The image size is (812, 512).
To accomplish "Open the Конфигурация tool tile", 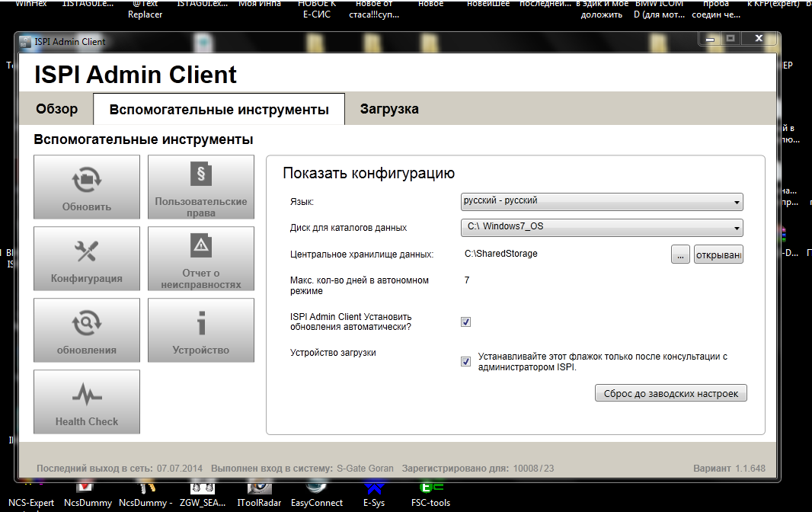I will 87,258.
